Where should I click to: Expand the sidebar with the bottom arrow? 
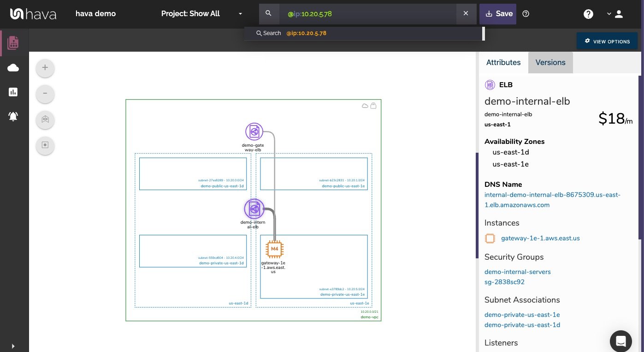click(x=13, y=346)
